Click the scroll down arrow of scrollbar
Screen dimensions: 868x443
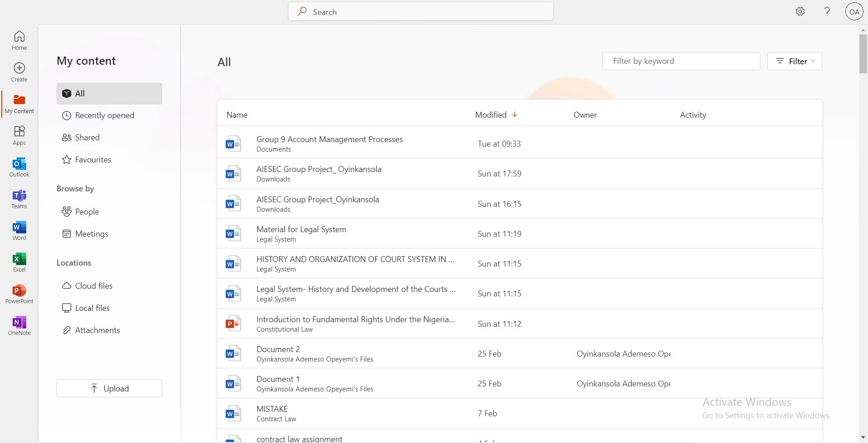(x=863, y=438)
